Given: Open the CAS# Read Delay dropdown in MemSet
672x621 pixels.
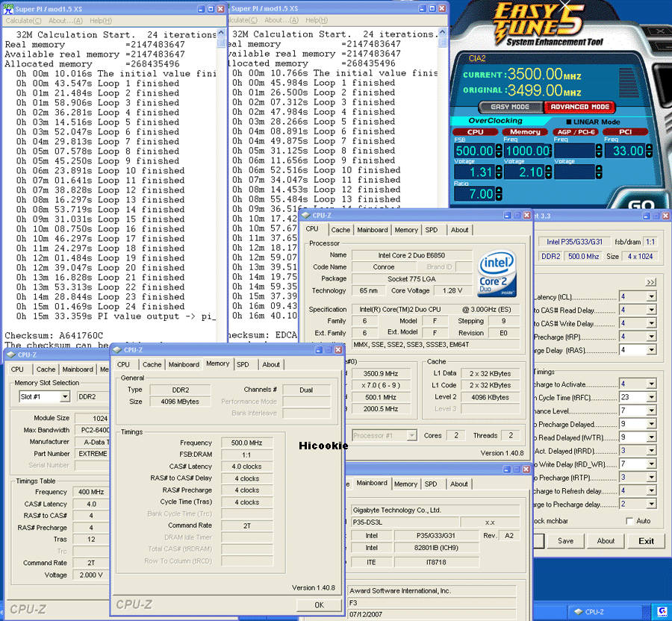Looking at the screenshot, I should pyautogui.click(x=651, y=310).
